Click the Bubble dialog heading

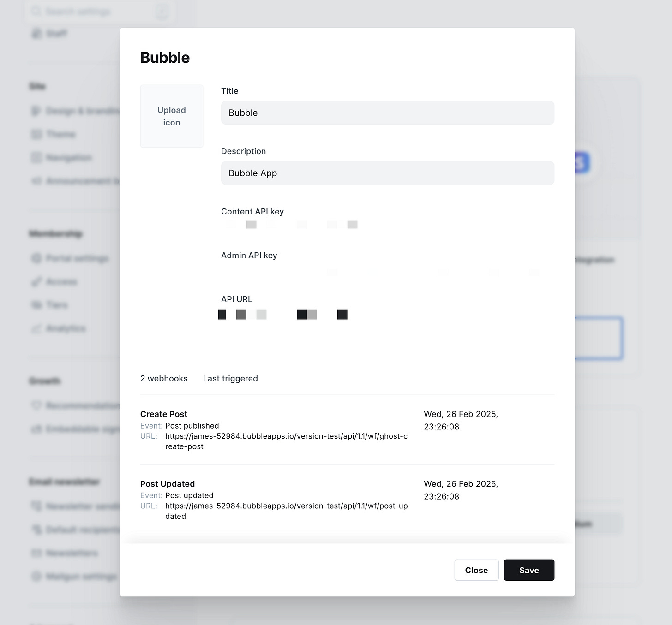[x=165, y=58]
